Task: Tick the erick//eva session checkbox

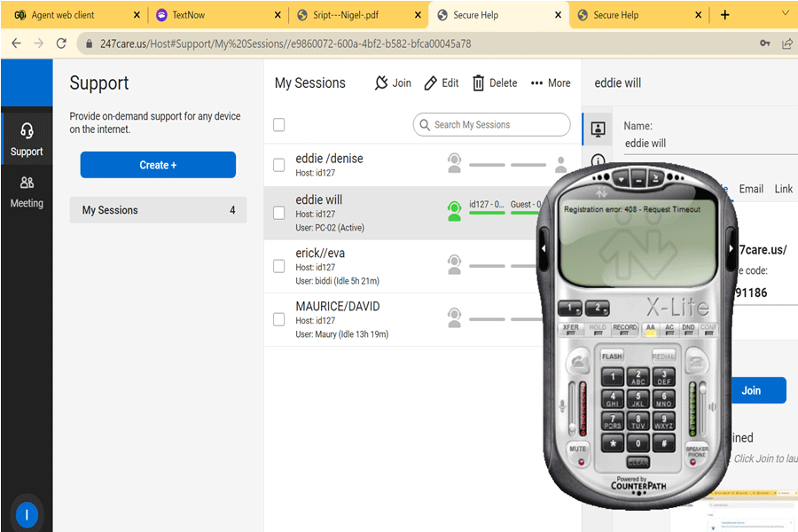Action: (279, 265)
